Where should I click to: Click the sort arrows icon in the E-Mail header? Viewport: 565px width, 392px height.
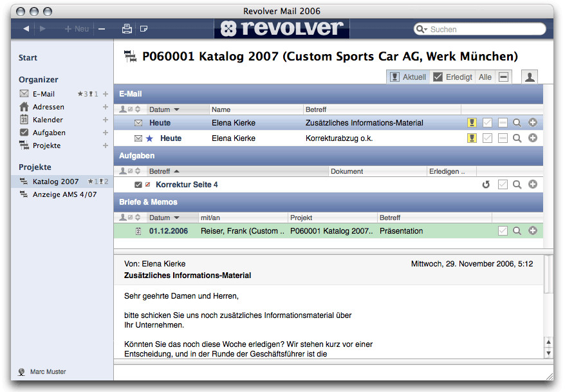(138, 109)
